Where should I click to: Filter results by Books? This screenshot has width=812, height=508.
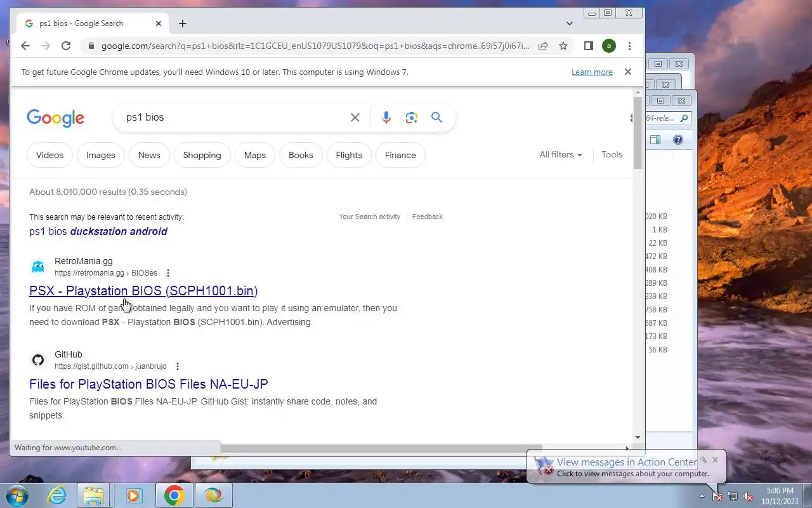pos(301,155)
